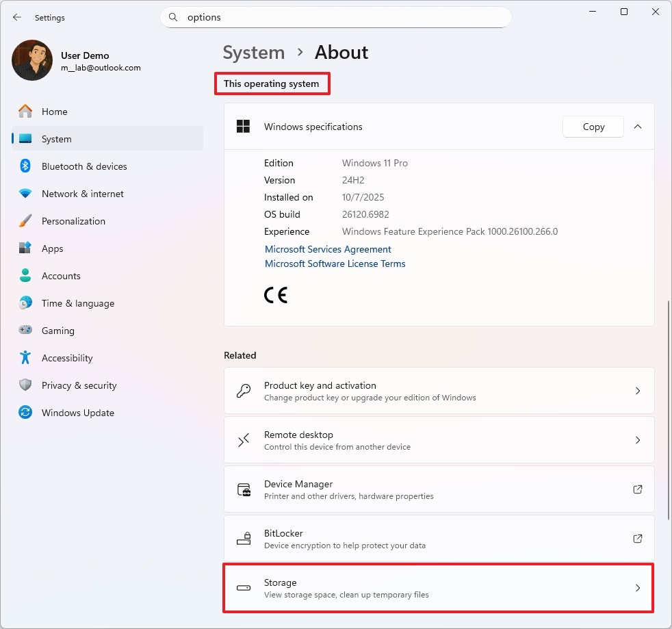
Task: Click the Accessibility icon
Action: 25,358
